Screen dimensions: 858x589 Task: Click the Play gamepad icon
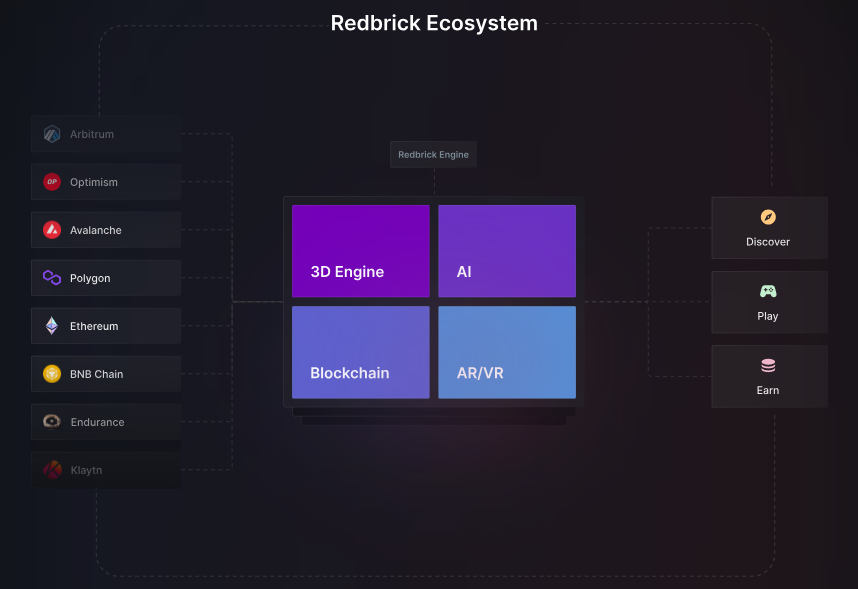(x=768, y=291)
